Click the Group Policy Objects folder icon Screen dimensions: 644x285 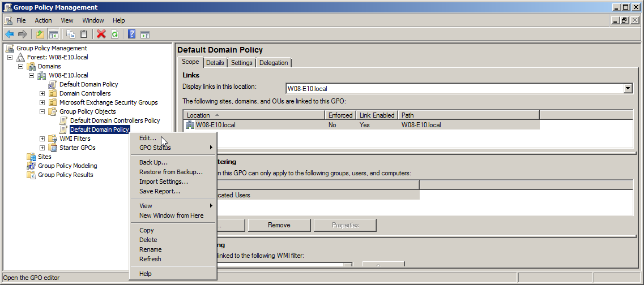coord(53,111)
